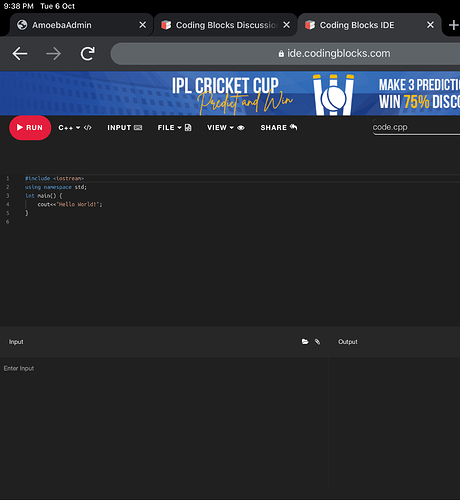The width and height of the screenshot is (460, 500).
Task: Click the browser back arrow
Action: click(20, 54)
